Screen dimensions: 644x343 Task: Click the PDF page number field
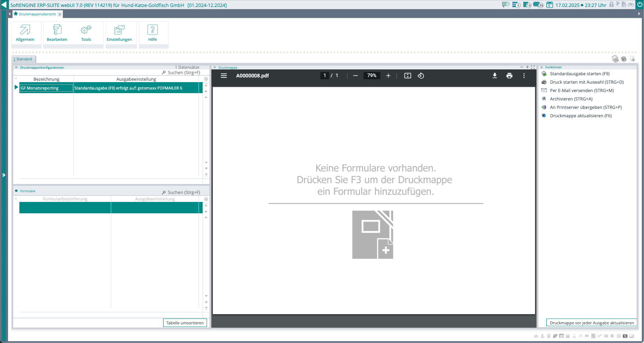324,76
